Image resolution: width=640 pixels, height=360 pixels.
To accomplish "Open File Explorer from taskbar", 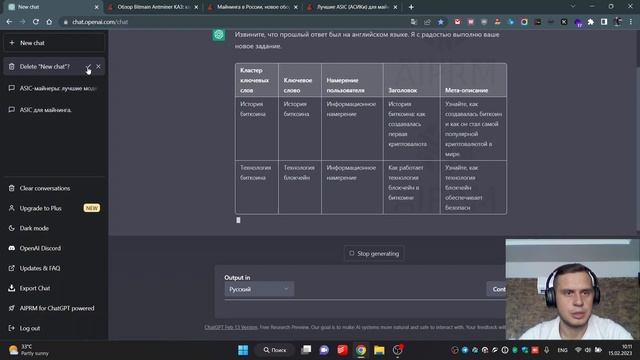I will coord(379,350).
